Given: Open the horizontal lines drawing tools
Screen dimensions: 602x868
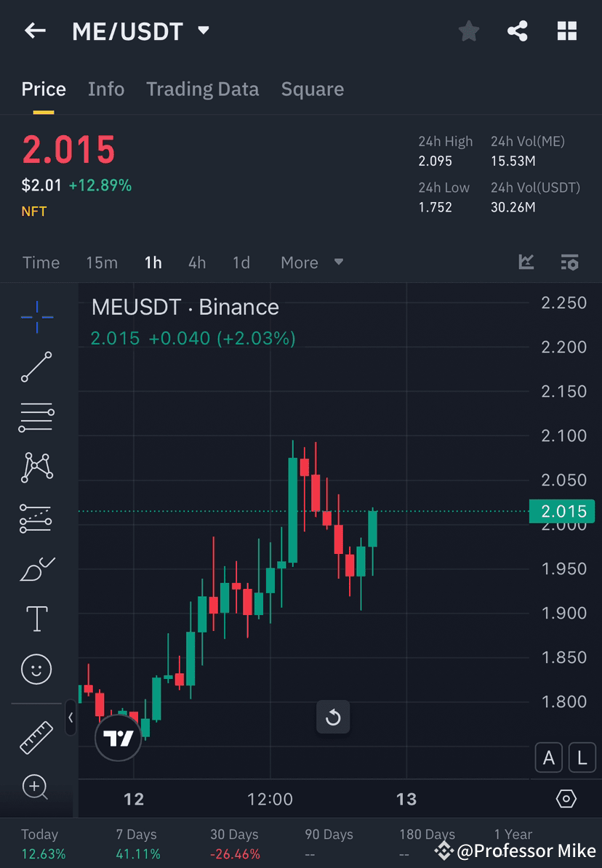Looking at the screenshot, I should tap(36, 417).
